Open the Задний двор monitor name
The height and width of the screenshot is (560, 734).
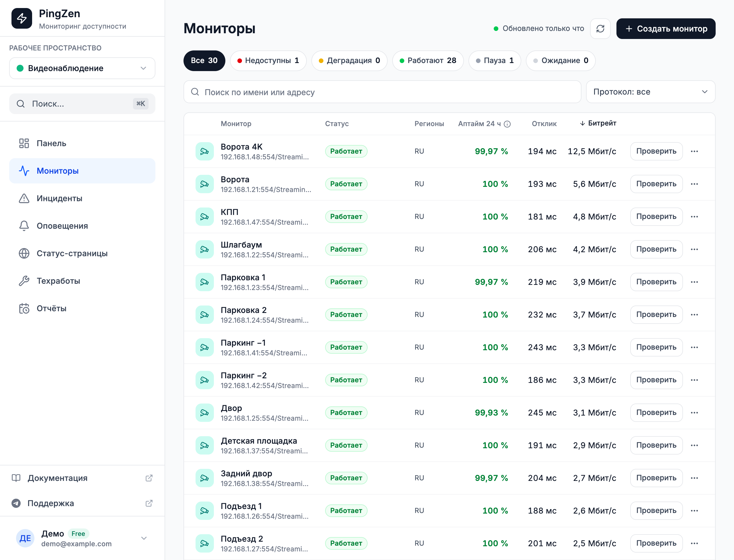pyautogui.click(x=247, y=473)
